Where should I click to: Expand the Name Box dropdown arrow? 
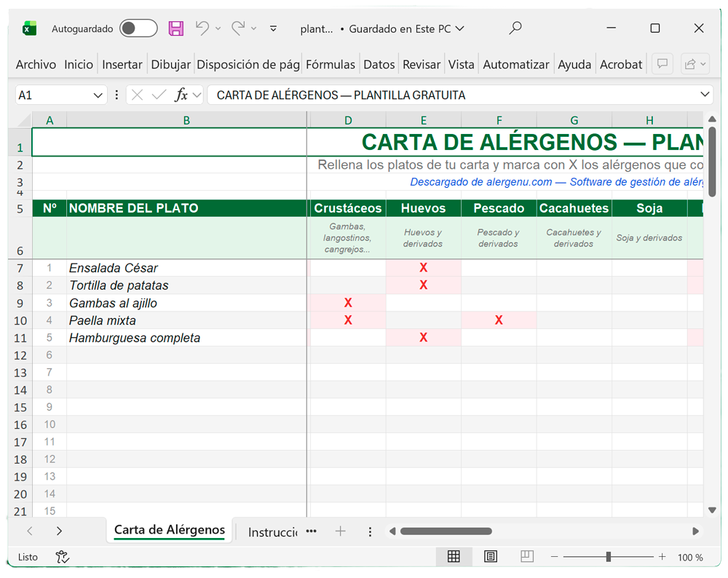click(98, 95)
